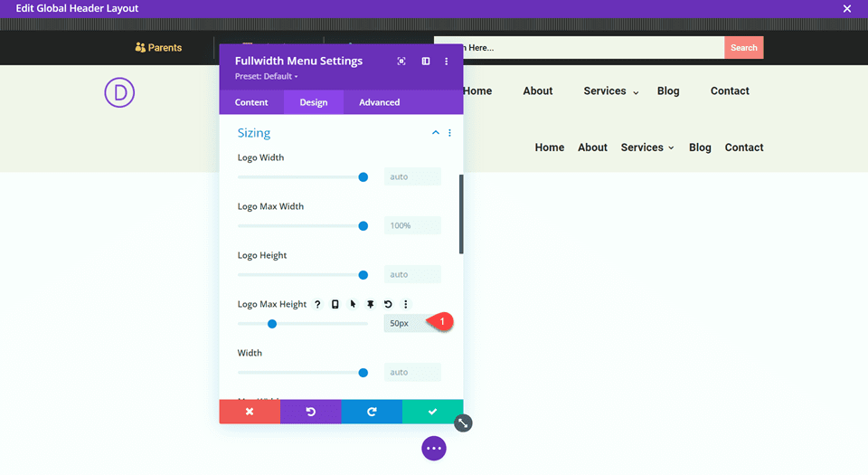Viewport: 868px width, 475px height.
Task: Click Home in the lower menu
Action: [550, 147]
